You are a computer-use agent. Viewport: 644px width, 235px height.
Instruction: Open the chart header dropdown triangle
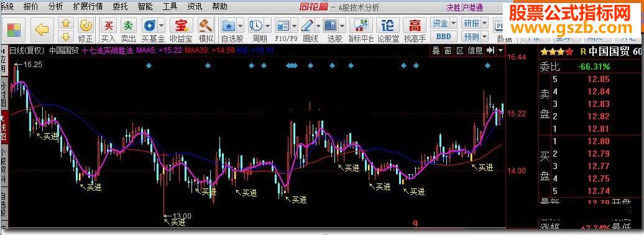(500, 50)
